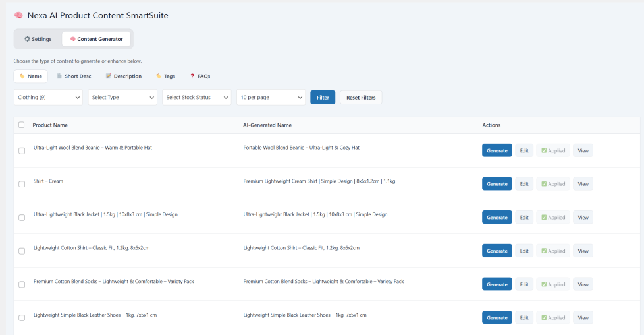Open the FAQs content tab
This screenshot has height=335, width=644.
coord(200,76)
